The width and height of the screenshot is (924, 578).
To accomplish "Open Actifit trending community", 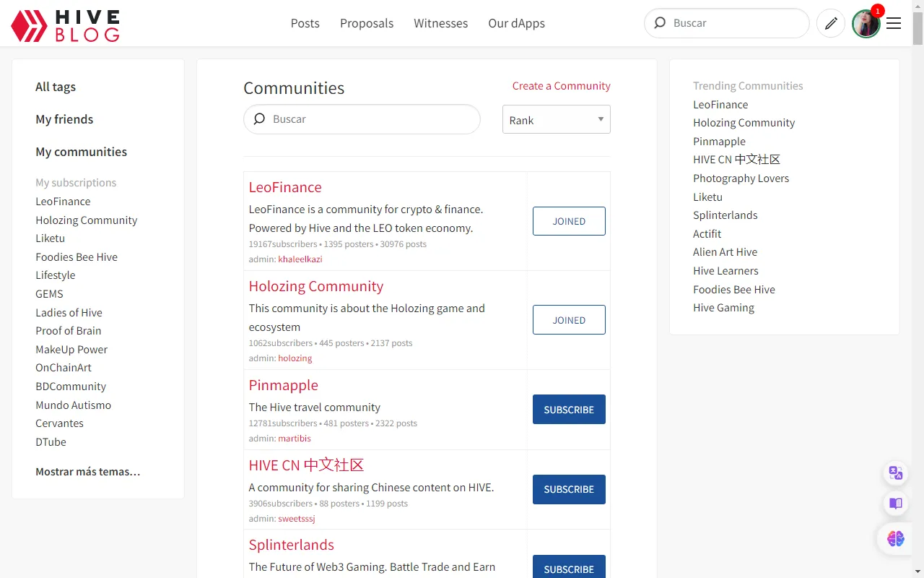I will click(707, 234).
